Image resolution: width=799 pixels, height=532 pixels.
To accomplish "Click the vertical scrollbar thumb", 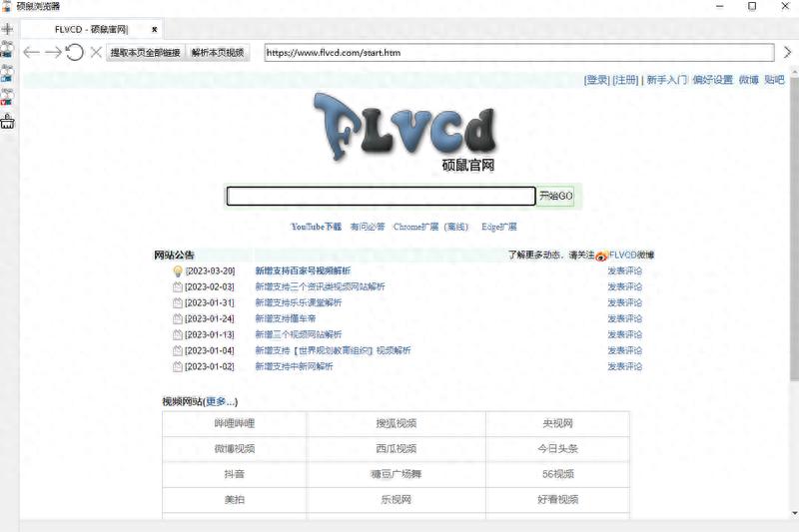I will (x=794, y=230).
